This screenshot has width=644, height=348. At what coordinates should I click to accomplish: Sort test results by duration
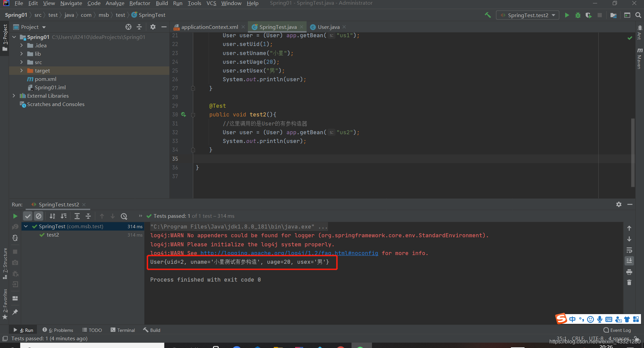(x=64, y=216)
